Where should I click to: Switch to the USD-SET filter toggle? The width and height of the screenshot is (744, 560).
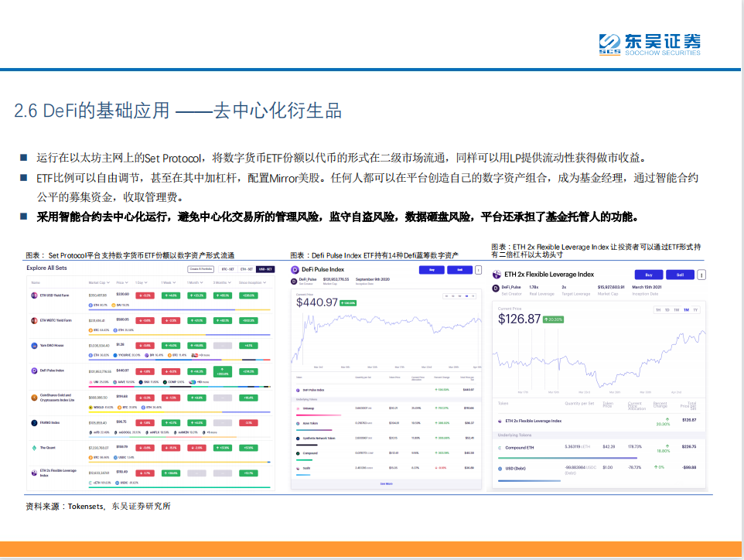pyautogui.click(x=266, y=269)
